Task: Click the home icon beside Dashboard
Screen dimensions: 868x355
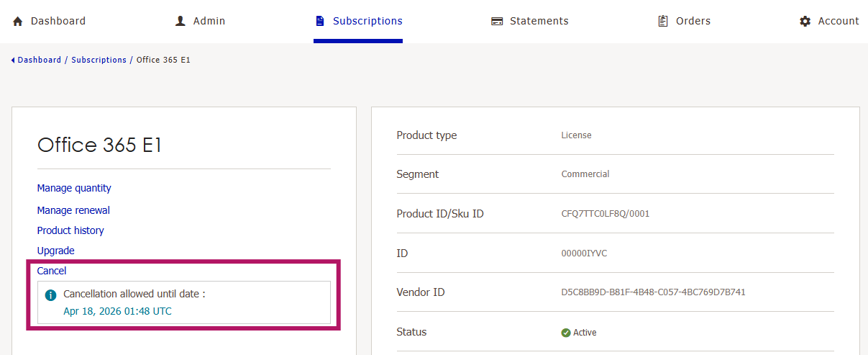Action: tap(18, 22)
